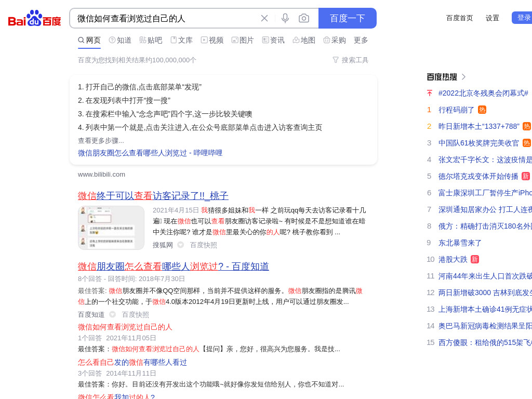Open pinned topic #2022北京冬残奥会闭幕式#
Viewport: 532px width, 399px height.
pos(483,94)
